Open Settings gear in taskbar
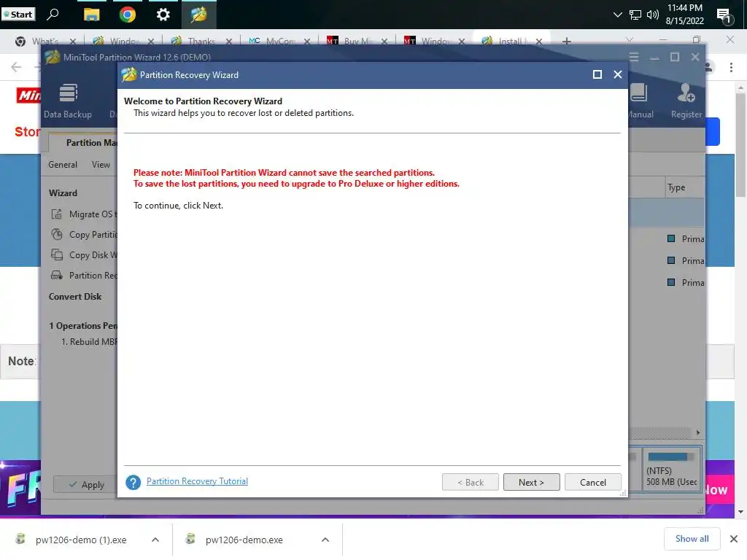The image size is (747, 560). (163, 15)
